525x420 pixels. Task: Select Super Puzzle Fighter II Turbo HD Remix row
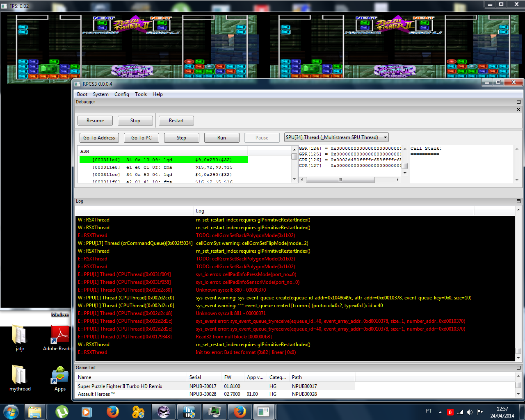[x=120, y=386]
